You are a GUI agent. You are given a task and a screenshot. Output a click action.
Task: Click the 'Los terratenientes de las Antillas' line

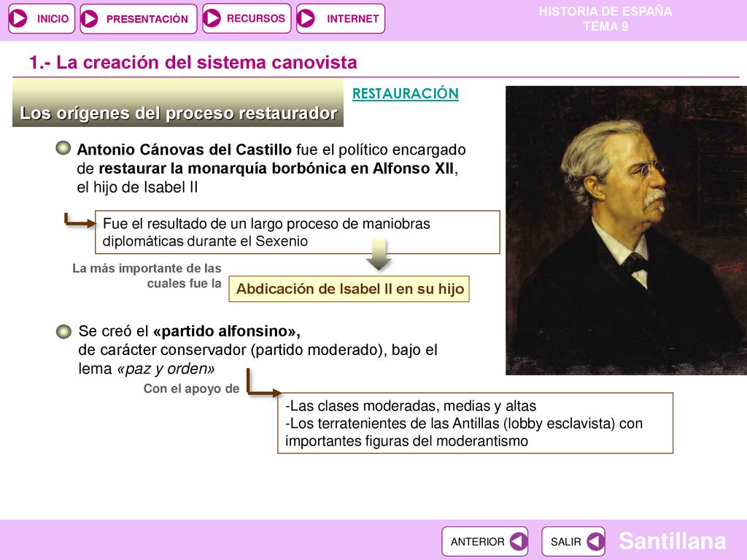coord(463,424)
